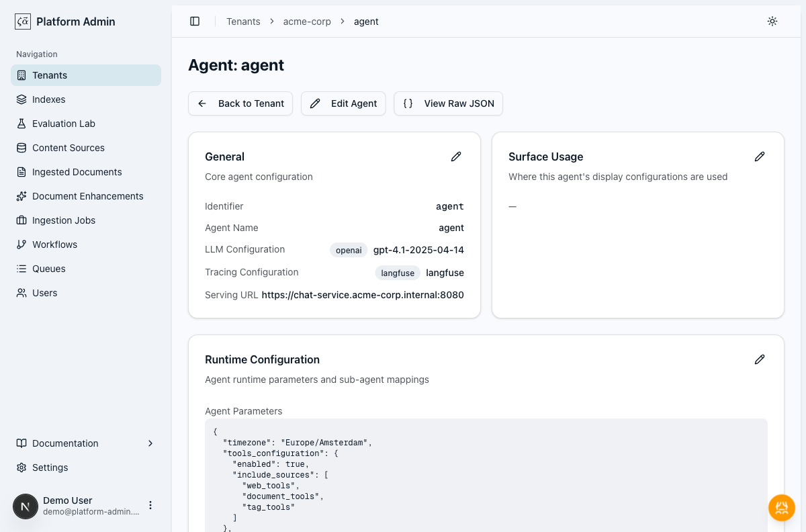This screenshot has width=806, height=532.
Task: Click the acme-corp breadcrumb link
Action: pyautogui.click(x=307, y=21)
